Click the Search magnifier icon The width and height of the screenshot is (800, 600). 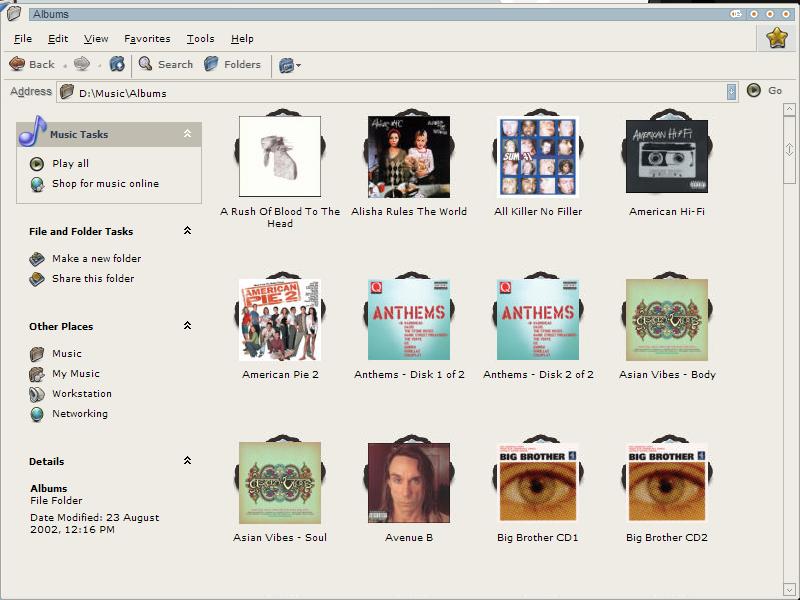click(145, 64)
